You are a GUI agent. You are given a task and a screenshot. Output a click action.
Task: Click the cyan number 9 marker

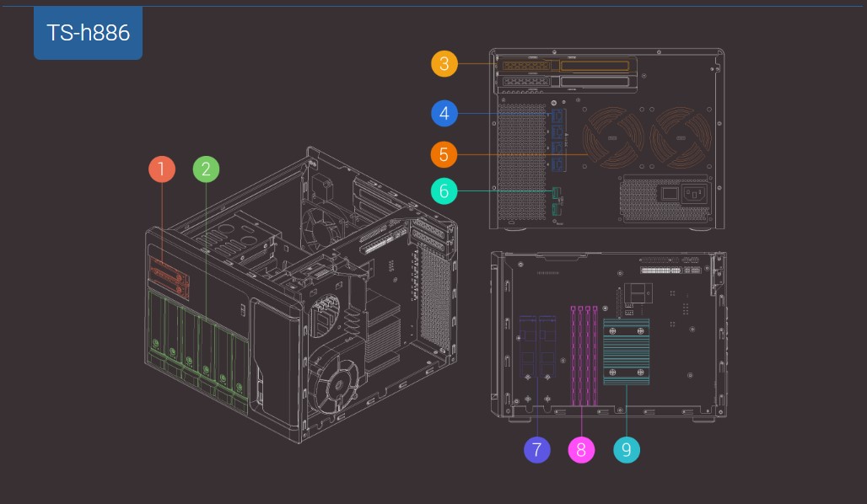tap(626, 449)
